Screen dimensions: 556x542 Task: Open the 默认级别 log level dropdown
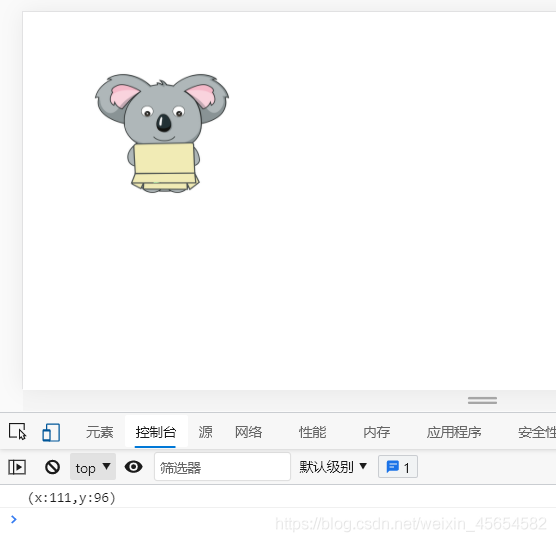333,467
